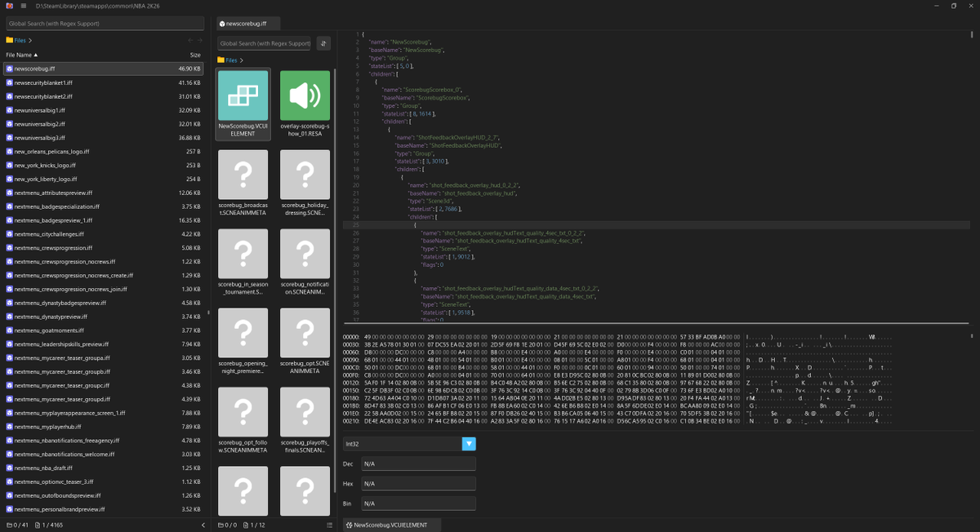The height and width of the screenshot is (532, 980).
Task: Click the file count icon in middle status bar
Action: (246, 525)
